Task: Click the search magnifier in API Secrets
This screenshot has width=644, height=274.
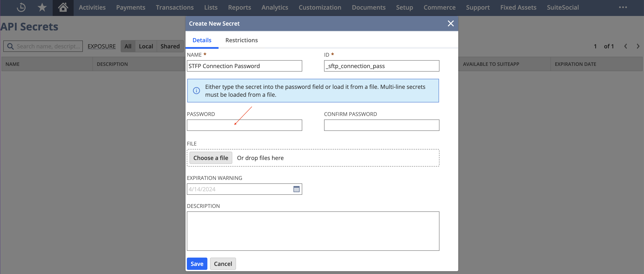Action: pyautogui.click(x=10, y=46)
